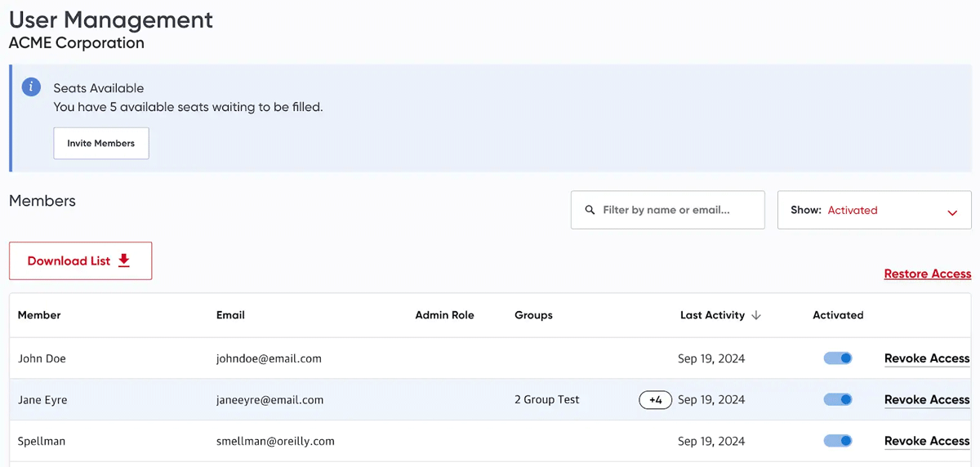The image size is (980, 467).
Task: Click the Member column header
Action: (39, 315)
